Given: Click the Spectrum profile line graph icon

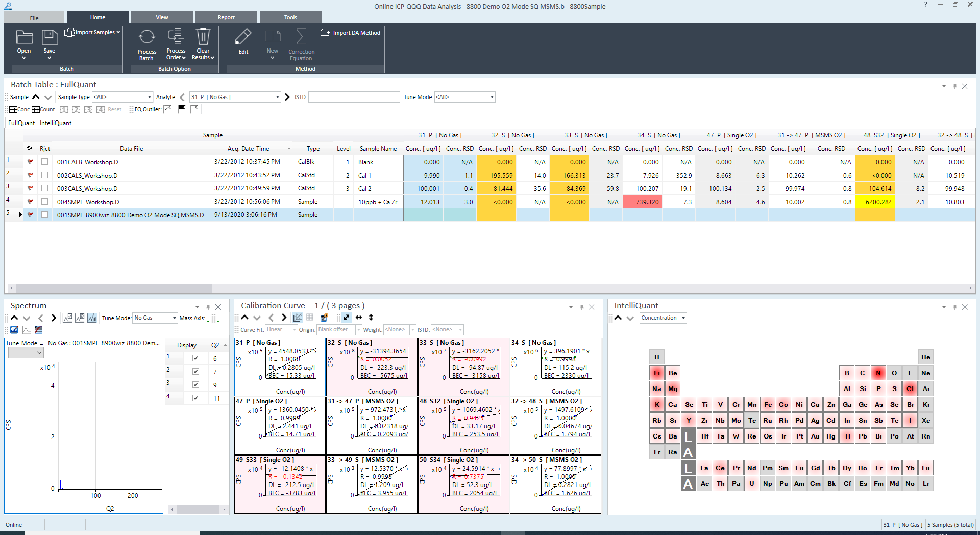Looking at the screenshot, I should [x=27, y=330].
